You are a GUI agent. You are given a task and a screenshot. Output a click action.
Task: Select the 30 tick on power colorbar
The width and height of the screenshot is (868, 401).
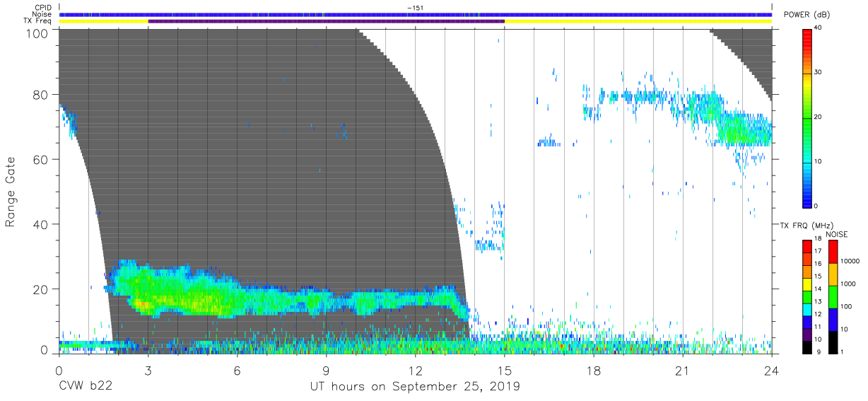click(x=819, y=72)
